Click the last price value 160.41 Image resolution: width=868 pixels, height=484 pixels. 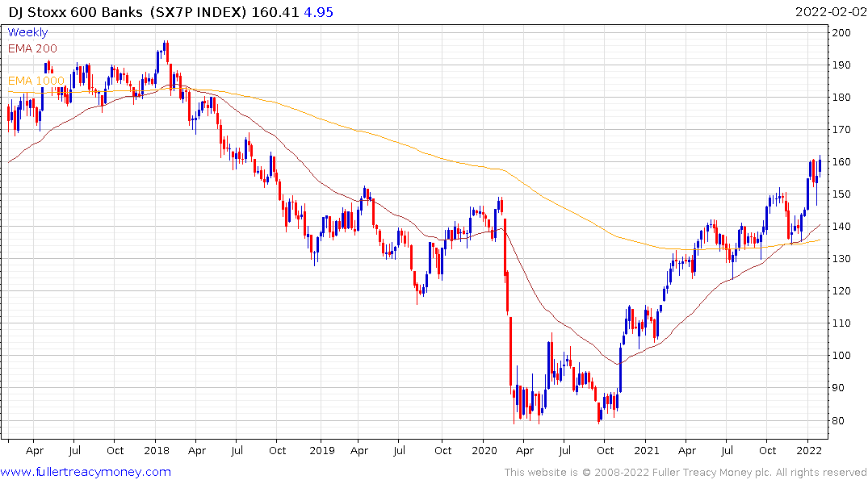[275, 12]
